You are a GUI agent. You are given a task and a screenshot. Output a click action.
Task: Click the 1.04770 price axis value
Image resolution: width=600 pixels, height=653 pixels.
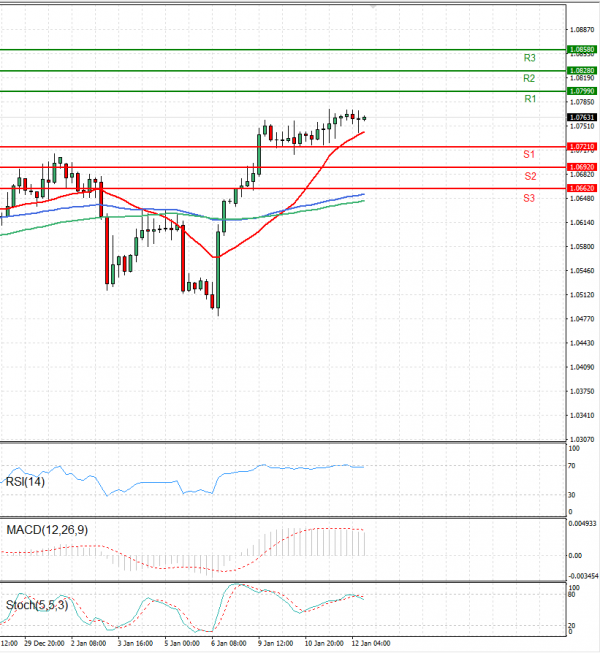click(x=582, y=319)
